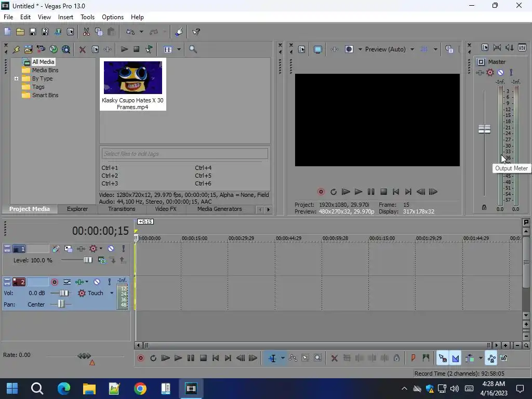Viewport: 532px width, 399px height.
Task: Click the Copy icon in main toolbar
Action: point(99,32)
